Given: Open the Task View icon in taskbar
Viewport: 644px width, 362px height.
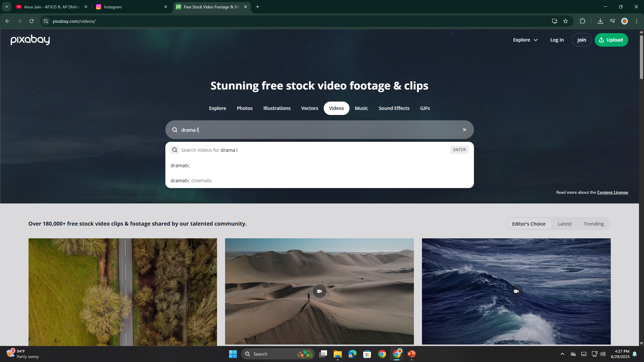Looking at the screenshot, I should pos(323,354).
